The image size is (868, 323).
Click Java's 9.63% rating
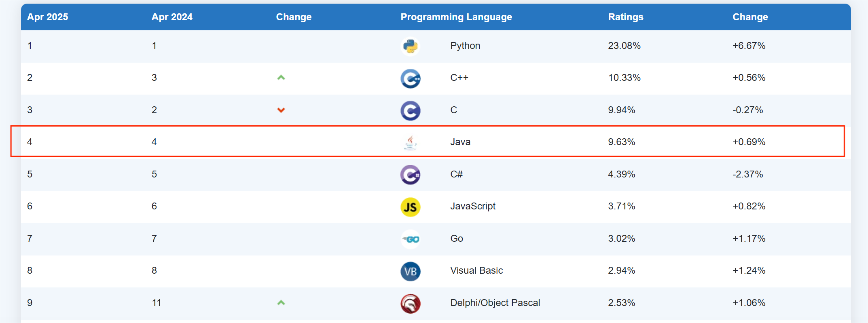pos(621,142)
